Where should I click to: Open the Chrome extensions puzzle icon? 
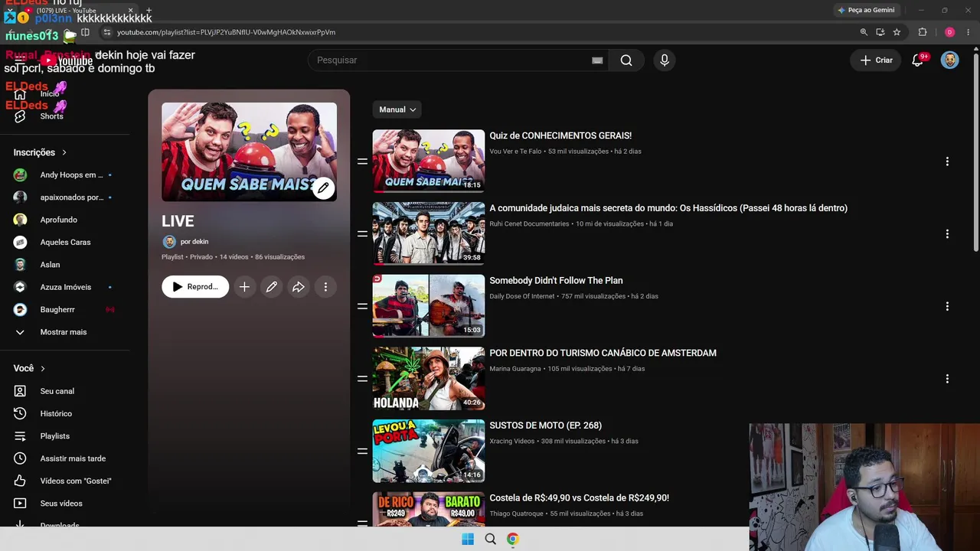coord(923,32)
